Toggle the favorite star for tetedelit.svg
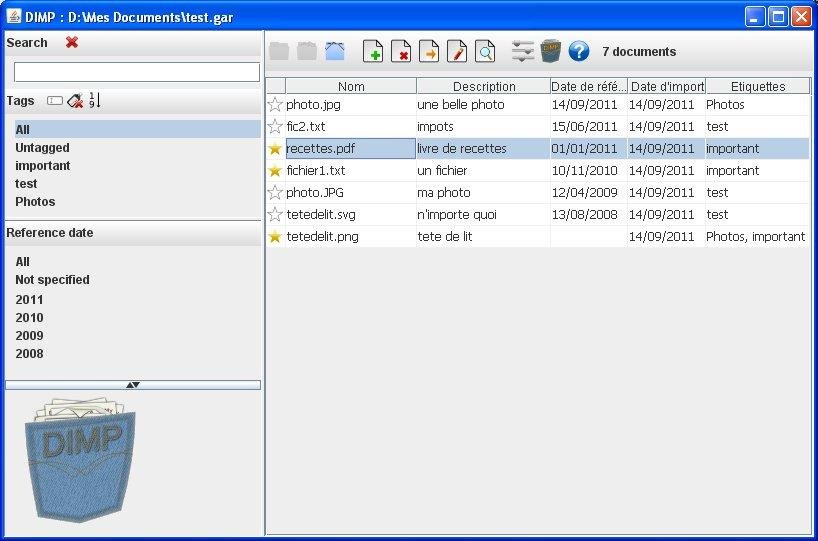Image resolution: width=818 pixels, height=541 pixels. point(275,214)
